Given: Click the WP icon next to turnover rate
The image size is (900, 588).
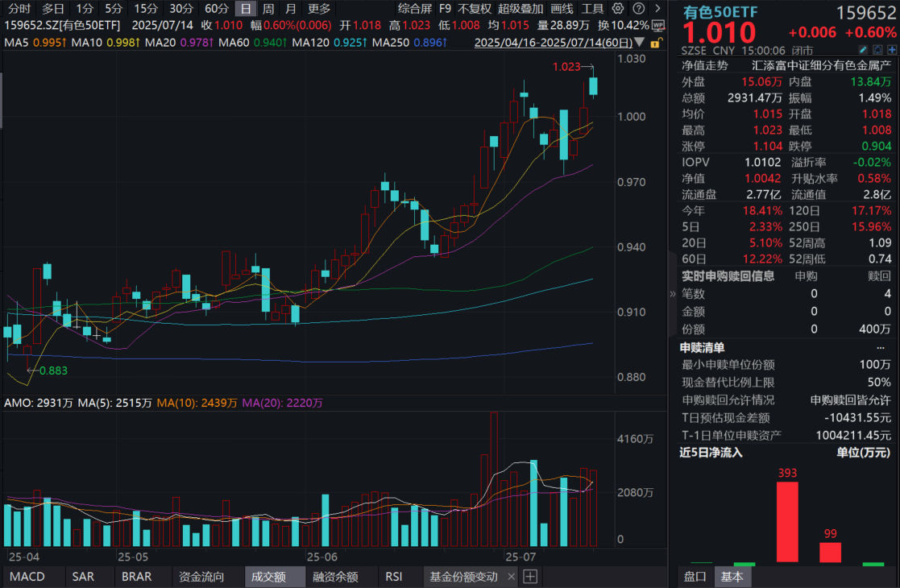Looking at the screenshot, I should click(x=657, y=26).
